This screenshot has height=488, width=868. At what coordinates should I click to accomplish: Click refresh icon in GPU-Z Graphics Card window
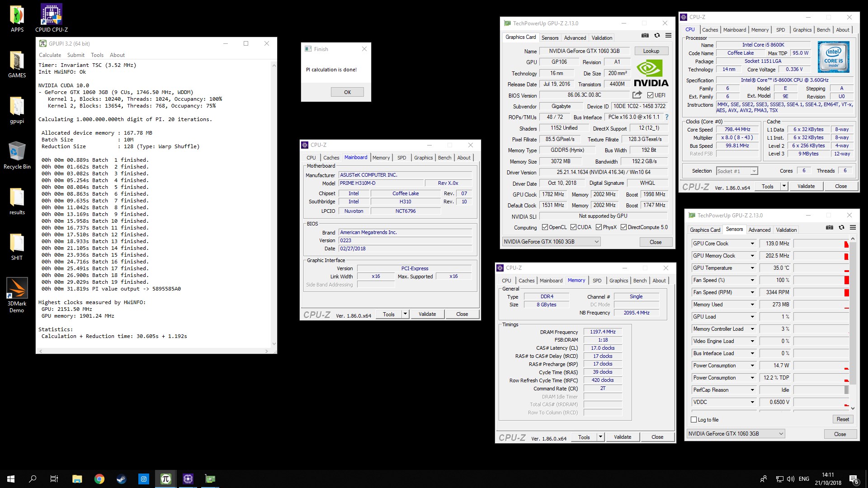(657, 36)
